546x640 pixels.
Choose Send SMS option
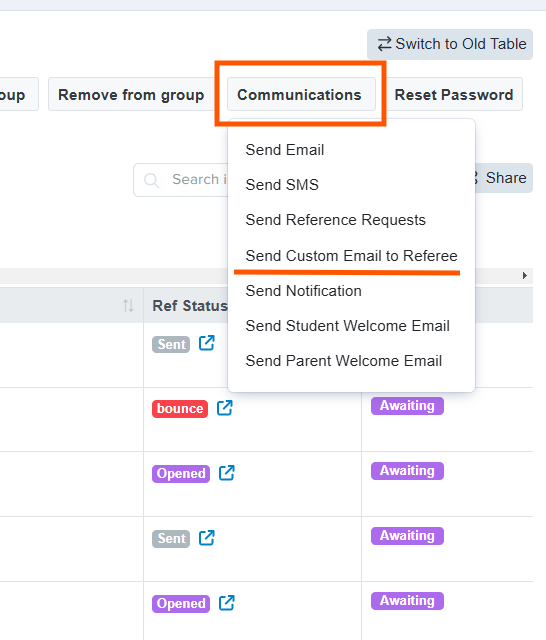(282, 185)
